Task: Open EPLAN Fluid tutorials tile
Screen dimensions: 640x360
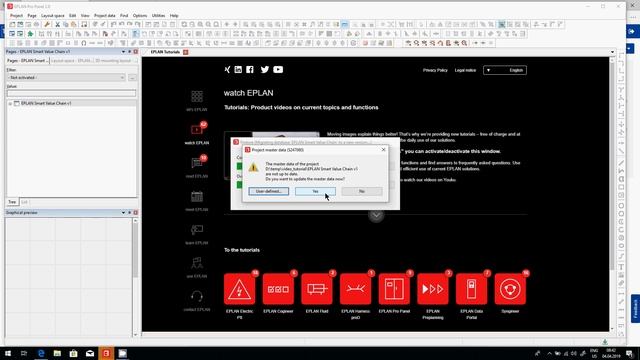Action: click(317, 289)
